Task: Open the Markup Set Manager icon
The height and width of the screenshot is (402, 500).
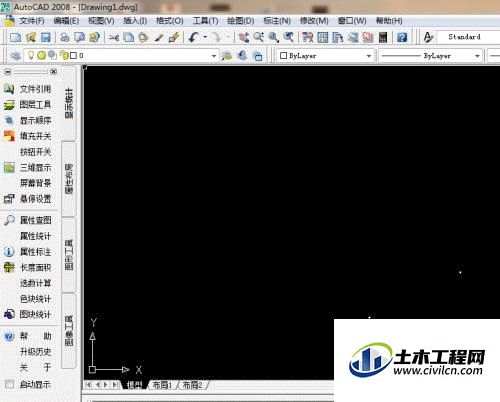Action: tap(368, 37)
